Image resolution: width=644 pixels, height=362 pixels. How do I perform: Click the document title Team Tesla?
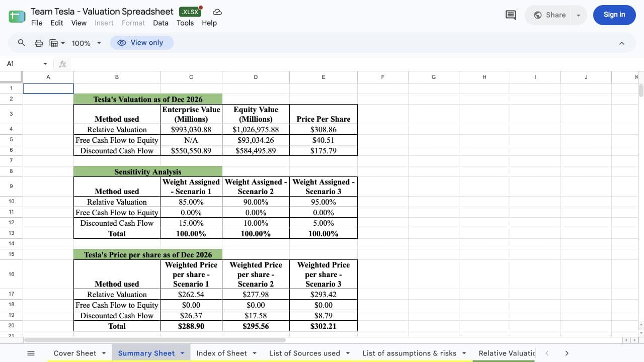coord(102,11)
